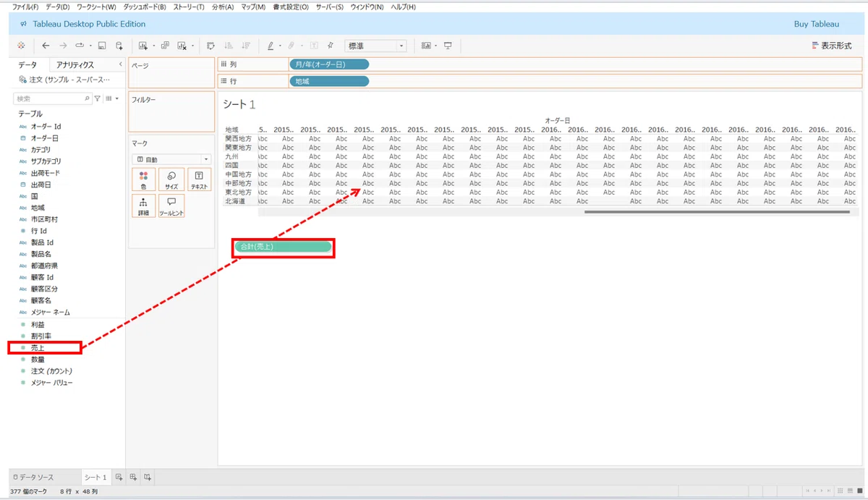Click the data pane 検索 search field
This screenshot has width=868, height=500.
click(x=52, y=98)
